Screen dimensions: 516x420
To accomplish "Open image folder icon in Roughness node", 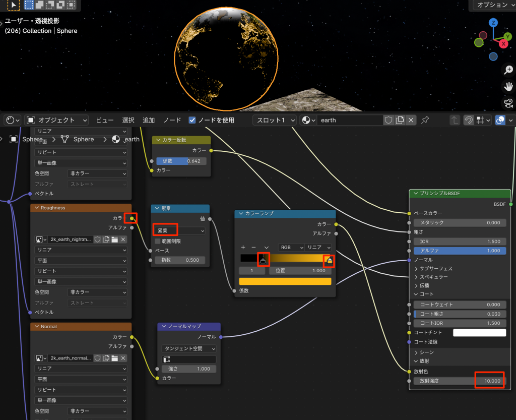I will 114,239.
